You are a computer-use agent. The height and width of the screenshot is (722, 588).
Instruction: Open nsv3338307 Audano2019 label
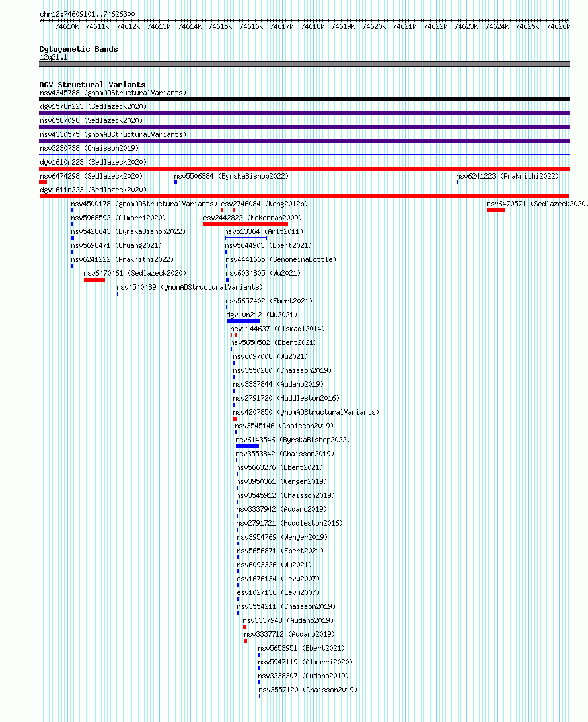[x=303, y=676]
